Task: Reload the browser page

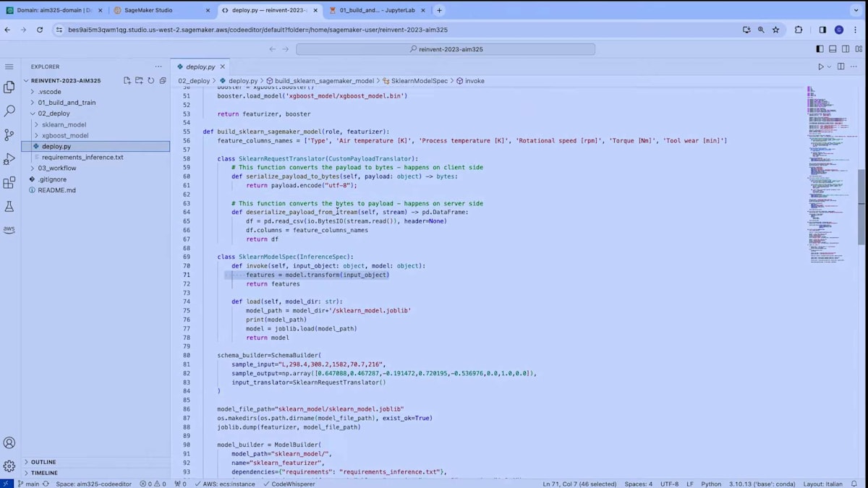Action: [x=40, y=30]
